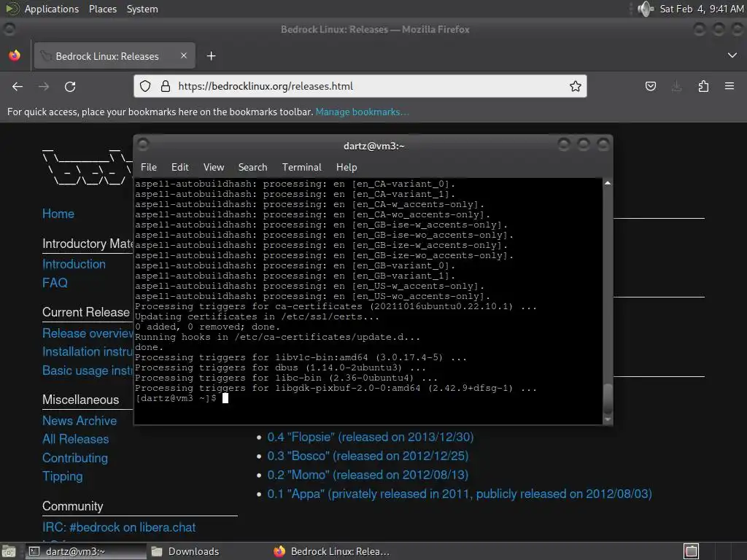Open terminal Search menu
Image resolution: width=747 pixels, height=560 pixels.
coord(252,167)
